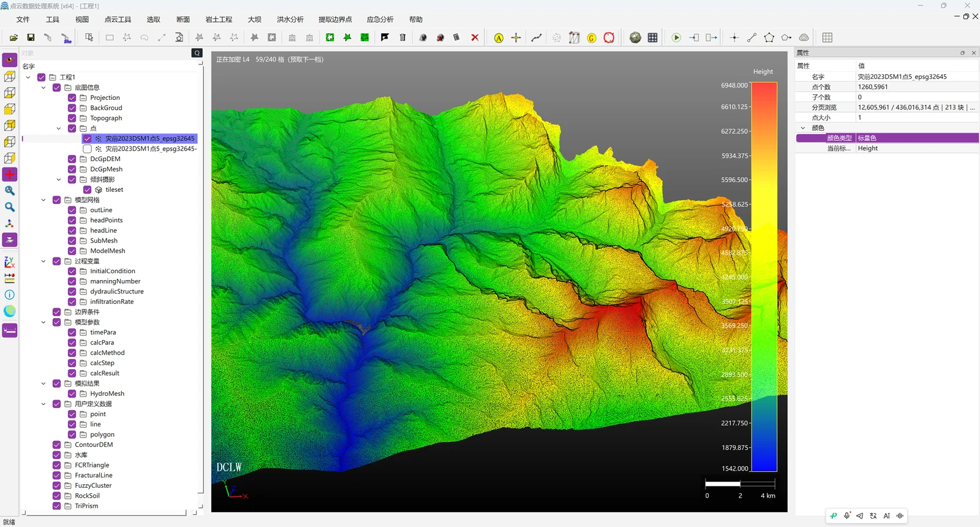Click the line segment drawing tool
The width and height of the screenshot is (980, 527).
pos(752,37)
